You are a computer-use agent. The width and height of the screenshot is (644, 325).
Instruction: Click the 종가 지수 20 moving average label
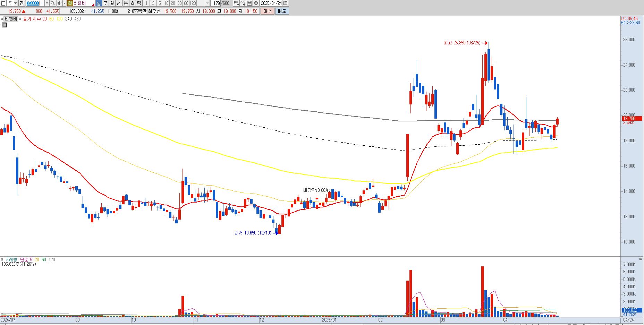click(x=35, y=19)
